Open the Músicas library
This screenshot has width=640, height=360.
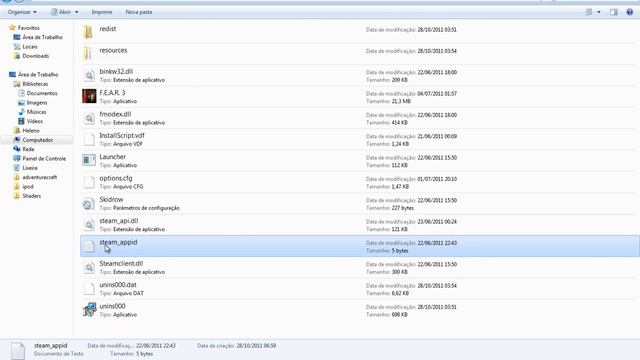32,112
